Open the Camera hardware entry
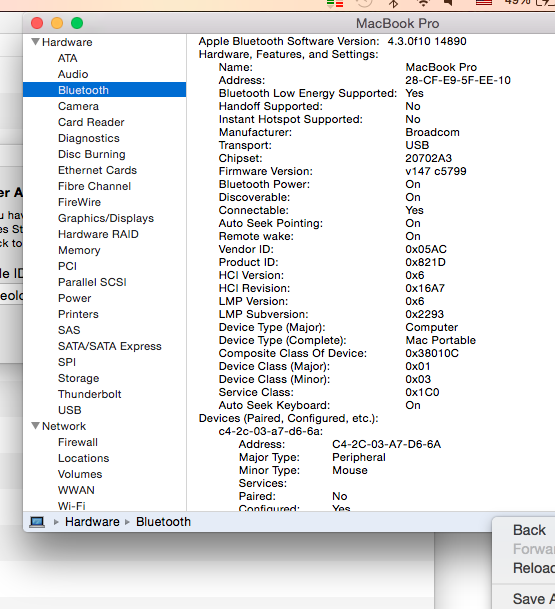This screenshot has width=555, height=609. click(x=78, y=106)
